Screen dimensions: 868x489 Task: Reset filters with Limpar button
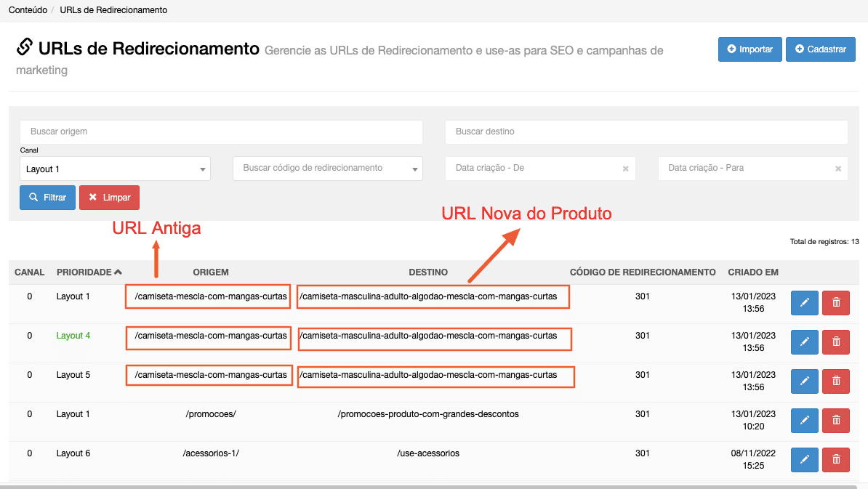[x=109, y=198]
